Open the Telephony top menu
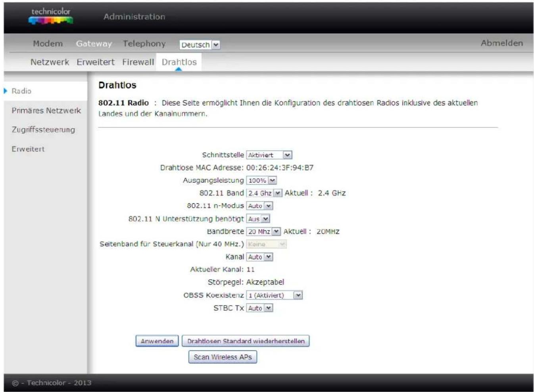This screenshot has height=392, width=534. [x=144, y=44]
